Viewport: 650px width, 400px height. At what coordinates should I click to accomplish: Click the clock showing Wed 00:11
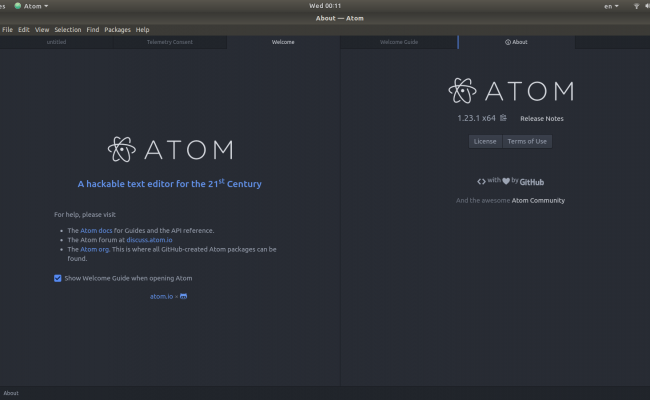point(325,6)
